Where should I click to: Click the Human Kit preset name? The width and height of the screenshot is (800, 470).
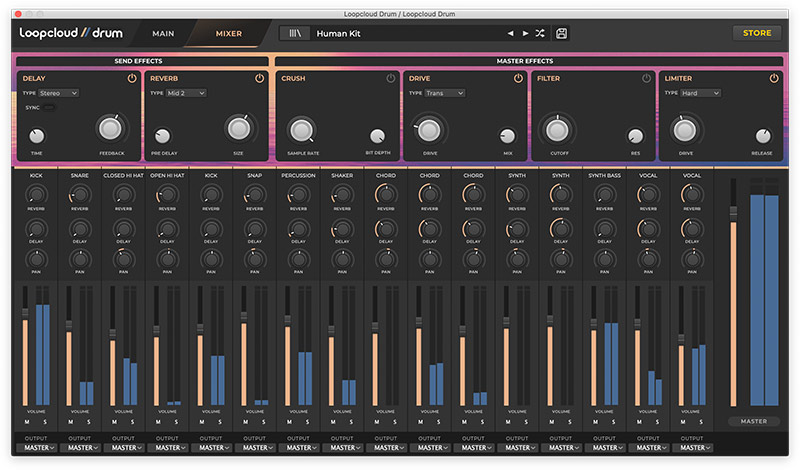(338, 34)
